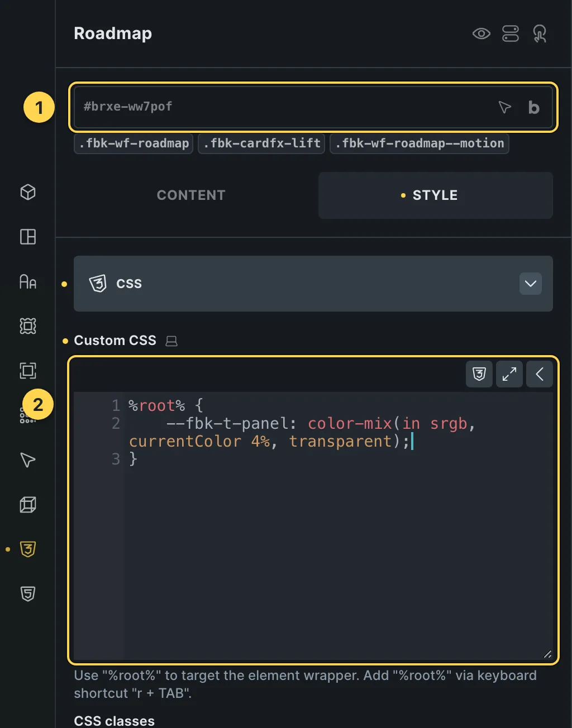572x728 pixels.
Task: Open the element settings toggles icon
Action: click(511, 34)
